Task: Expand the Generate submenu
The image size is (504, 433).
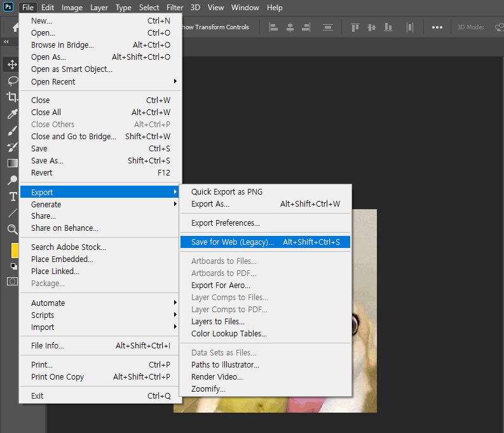Action: [100, 204]
